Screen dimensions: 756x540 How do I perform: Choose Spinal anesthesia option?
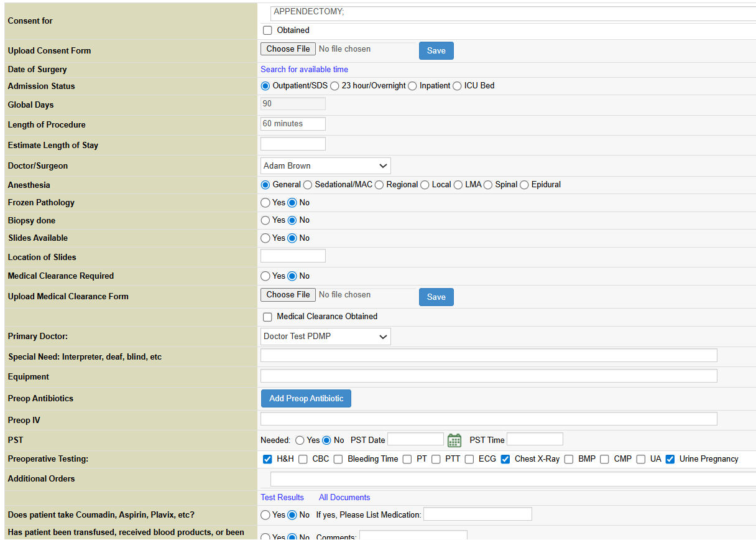click(x=488, y=185)
